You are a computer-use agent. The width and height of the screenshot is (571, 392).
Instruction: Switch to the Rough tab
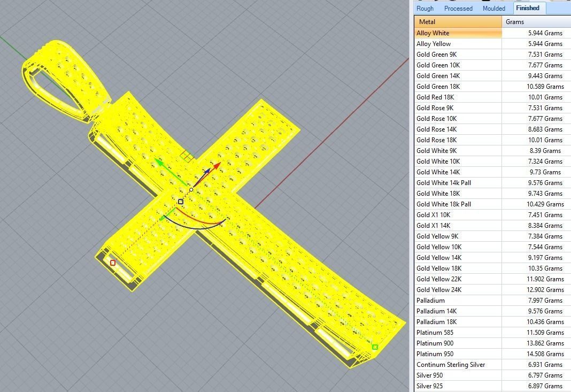click(425, 9)
